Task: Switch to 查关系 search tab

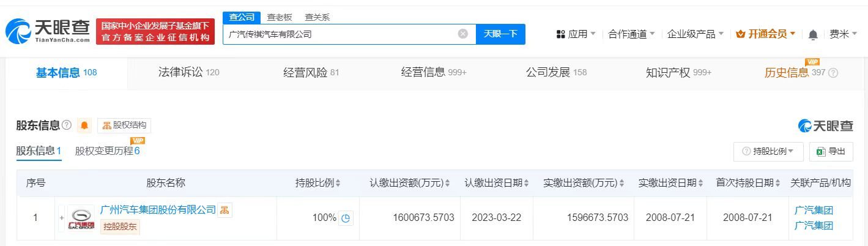Action: point(317,17)
